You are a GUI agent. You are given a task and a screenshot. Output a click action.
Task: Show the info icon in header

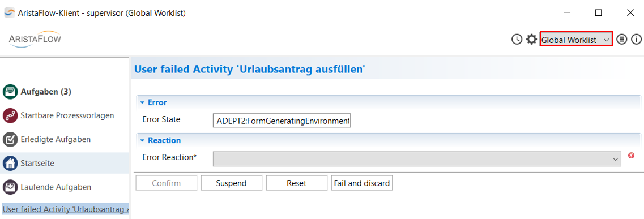coord(636,40)
